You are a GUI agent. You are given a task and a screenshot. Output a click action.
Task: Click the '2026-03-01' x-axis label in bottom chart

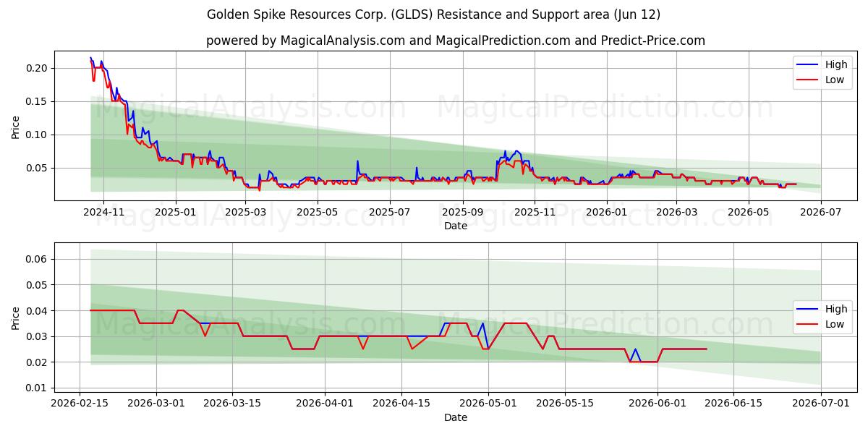(x=157, y=404)
